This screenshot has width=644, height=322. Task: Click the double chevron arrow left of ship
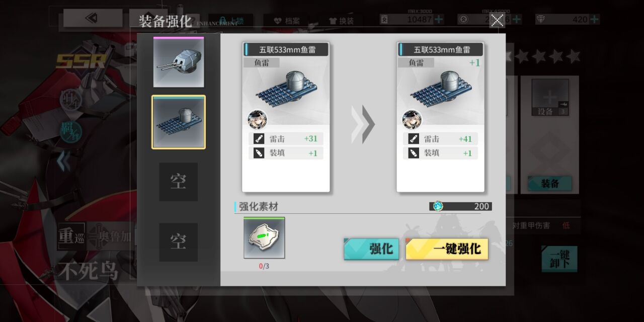tap(63, 162)
